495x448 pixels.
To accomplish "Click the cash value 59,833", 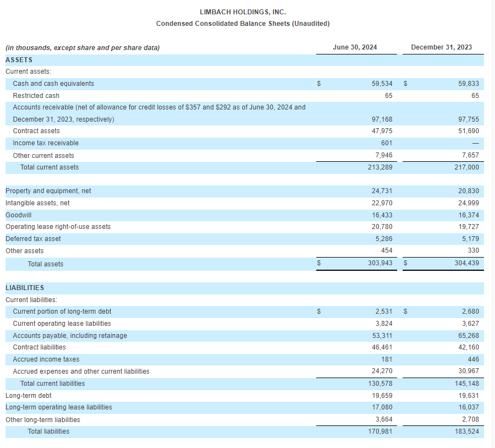I will (x=469, y=84).
